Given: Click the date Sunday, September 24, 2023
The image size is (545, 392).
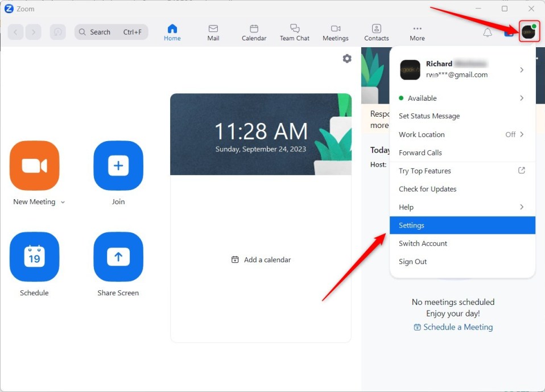Looking at the screenshot, I should [x=261, y=149].
